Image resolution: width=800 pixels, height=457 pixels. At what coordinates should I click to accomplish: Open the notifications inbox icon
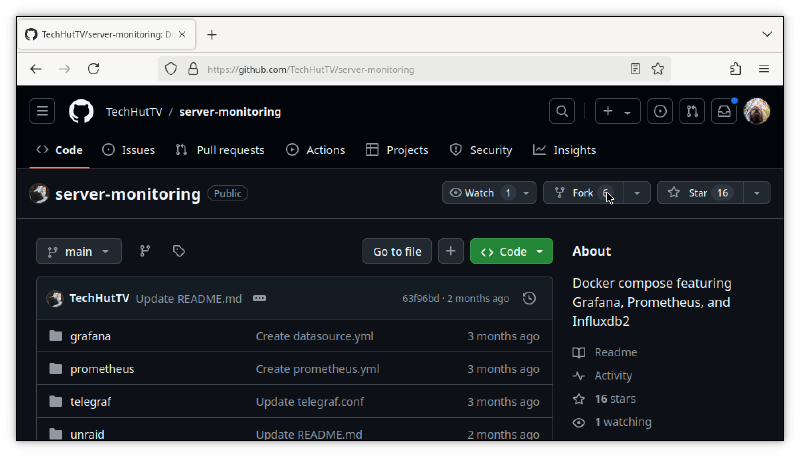click(x=723, y=112)
